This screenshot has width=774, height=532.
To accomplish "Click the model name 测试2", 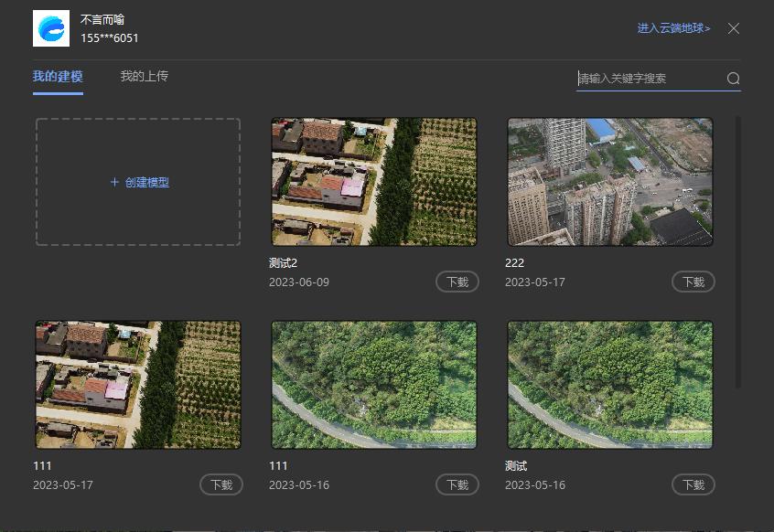I will coord(283,262).
